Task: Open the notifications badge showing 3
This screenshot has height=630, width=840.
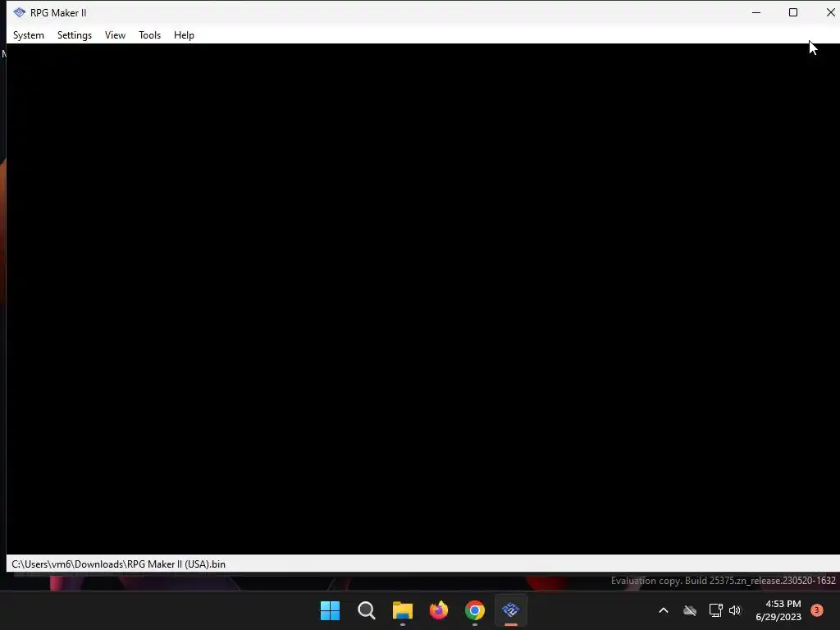Action: pyautogui.click(x=817, y=609)
